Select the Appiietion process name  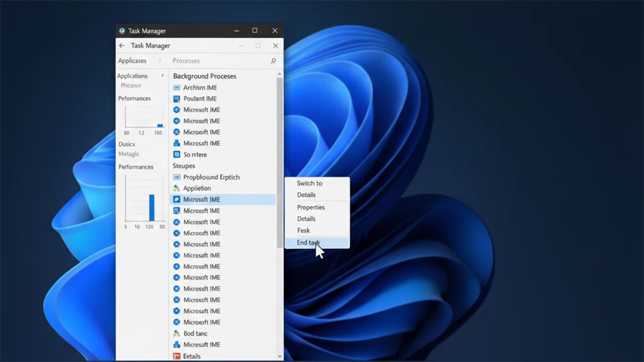(x=197, y=188)
